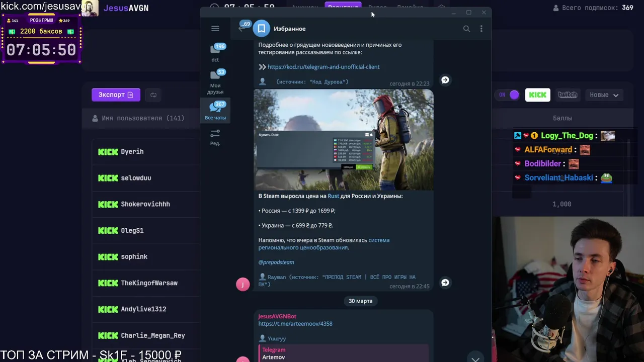Select the KICK platform filter
Viewport: 644px width, 362px height.
(538, 95)
